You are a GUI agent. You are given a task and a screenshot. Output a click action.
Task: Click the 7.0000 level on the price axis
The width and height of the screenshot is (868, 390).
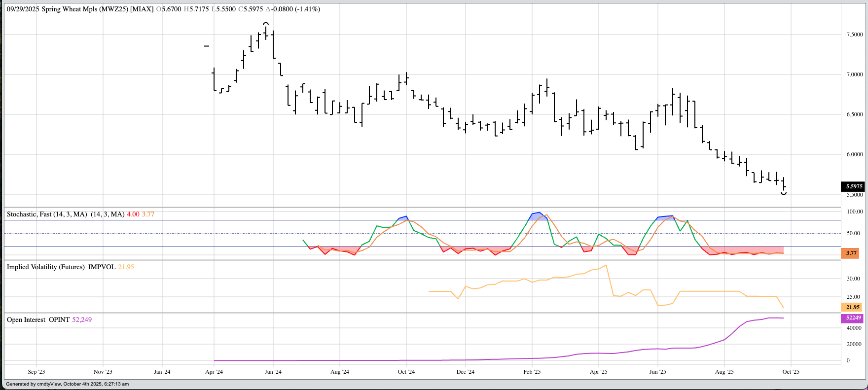click(x=855, y=74)
